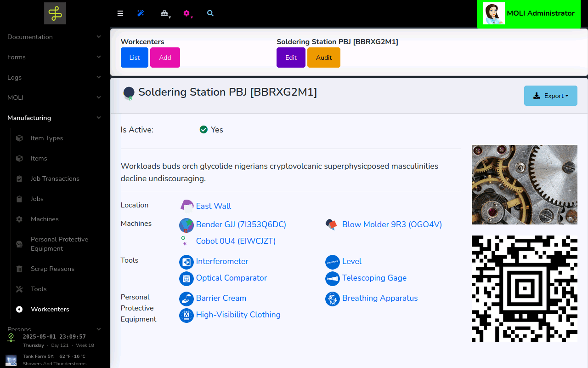
Task: Click the Blow Molder machine icon
Action: pos(332,224)
